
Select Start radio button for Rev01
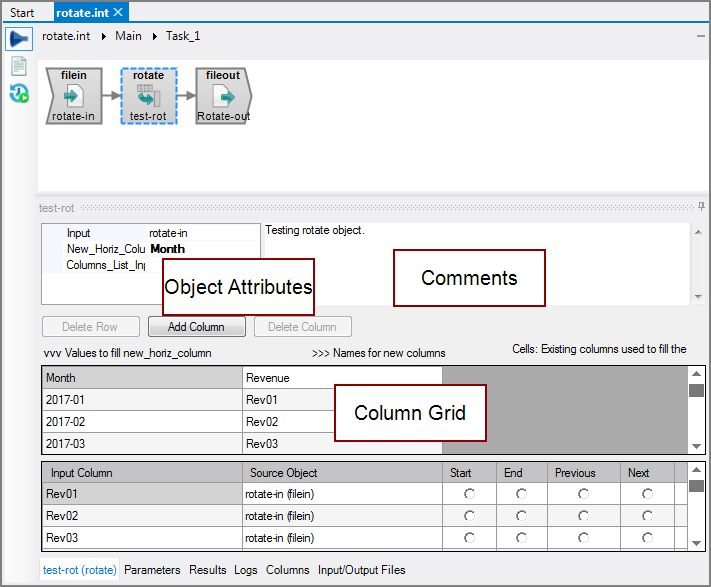470,494
